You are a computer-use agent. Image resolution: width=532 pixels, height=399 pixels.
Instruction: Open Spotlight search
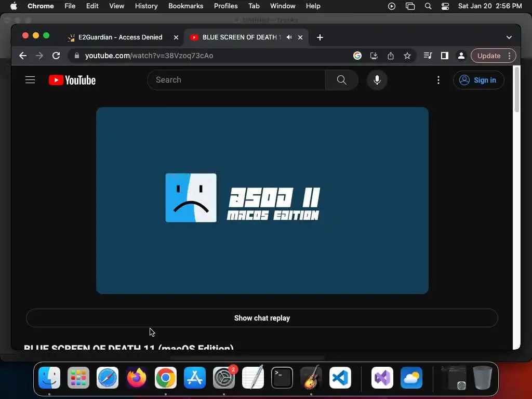pos(428,6)
